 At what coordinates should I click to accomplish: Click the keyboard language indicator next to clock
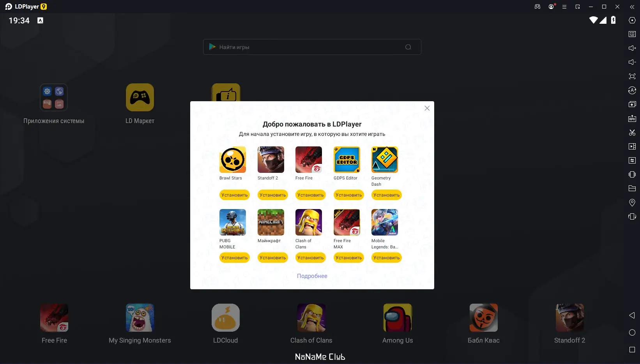(40, 20)
